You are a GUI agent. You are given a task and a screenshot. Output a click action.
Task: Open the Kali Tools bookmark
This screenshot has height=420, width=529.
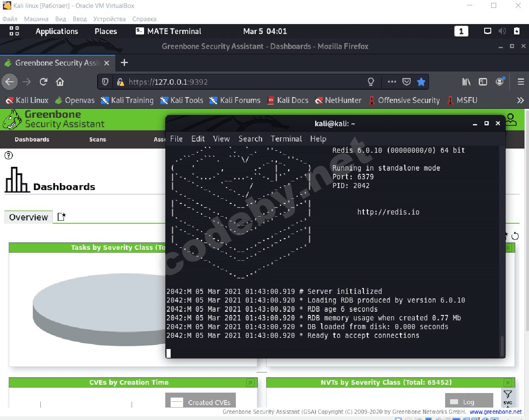coord(182,100)
